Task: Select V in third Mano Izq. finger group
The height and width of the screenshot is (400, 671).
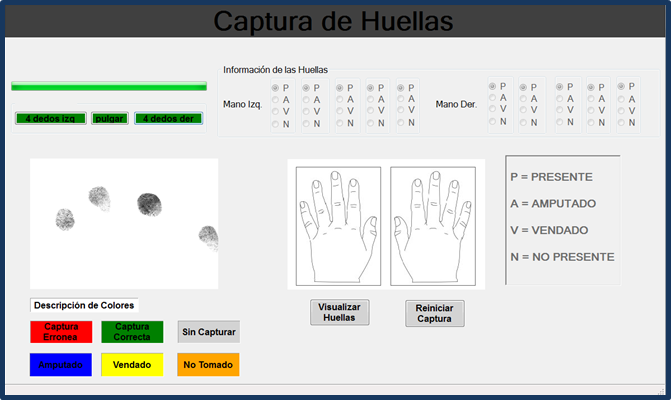Action: tap(339, 111)
